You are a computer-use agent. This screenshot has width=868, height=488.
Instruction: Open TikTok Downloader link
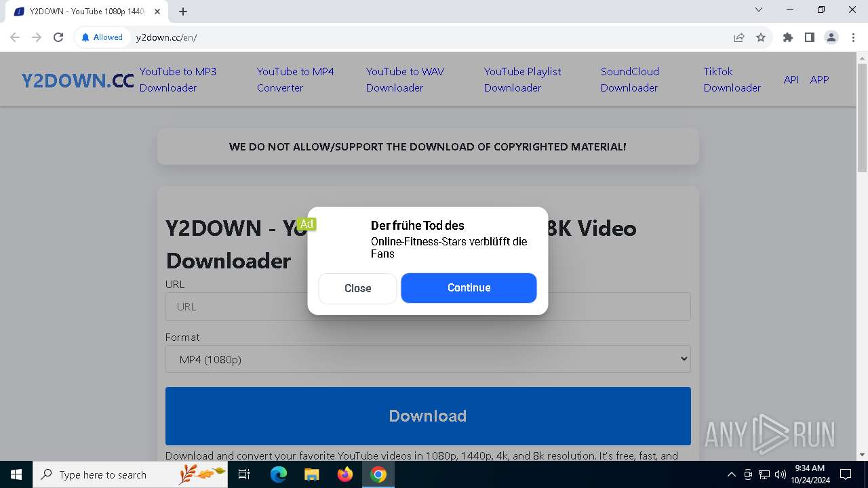[x=732, y=79]
